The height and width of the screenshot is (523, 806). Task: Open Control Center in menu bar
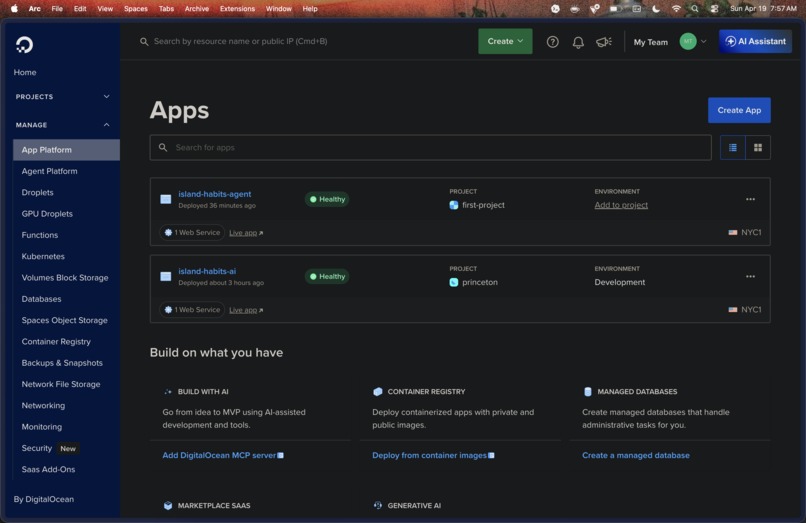tap(715, 9)
